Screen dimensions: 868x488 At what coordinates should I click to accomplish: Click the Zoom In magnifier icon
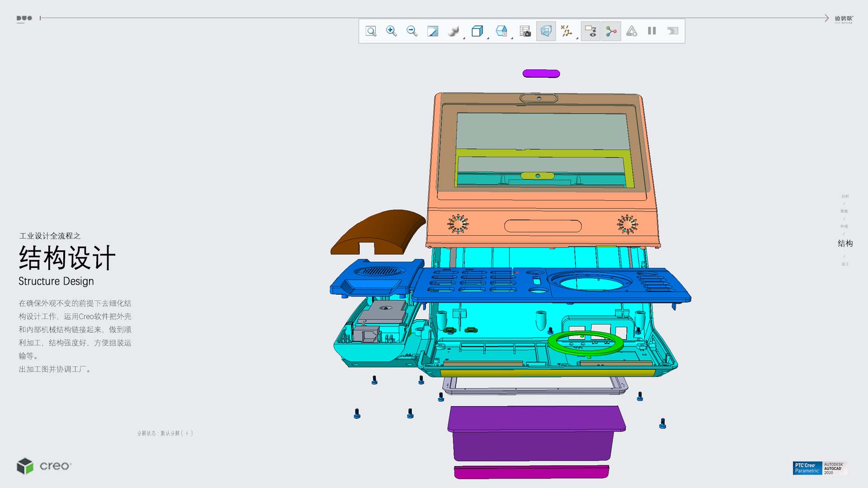391,31
